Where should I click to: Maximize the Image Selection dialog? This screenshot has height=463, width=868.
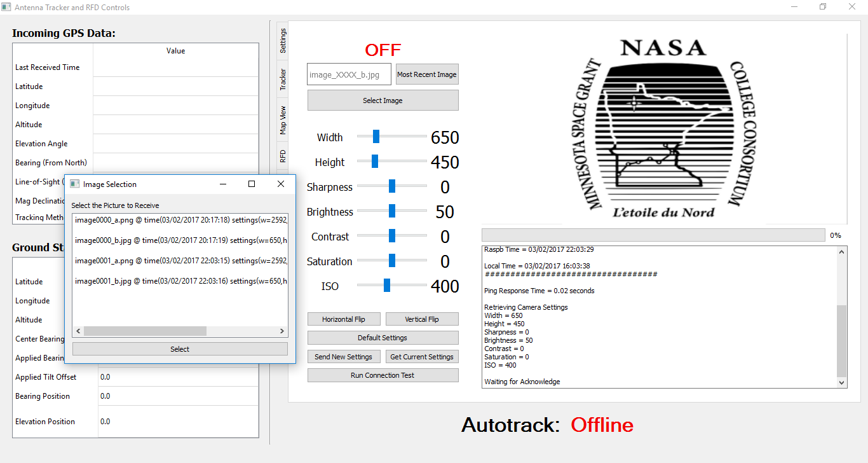click(252, 184)
